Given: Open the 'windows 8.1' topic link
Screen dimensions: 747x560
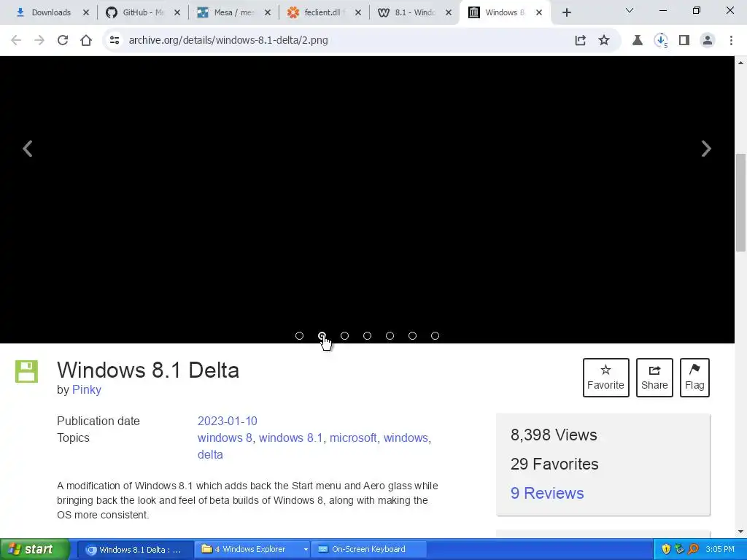Looking at the screenshot, I should 290,437.
